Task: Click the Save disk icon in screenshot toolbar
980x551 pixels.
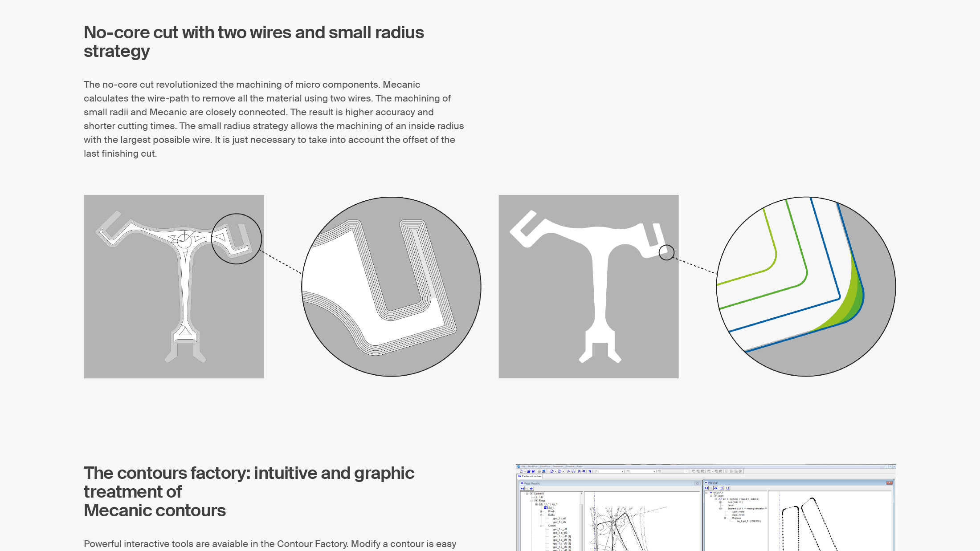Action: pyautogui.click(x=533, y=471)
